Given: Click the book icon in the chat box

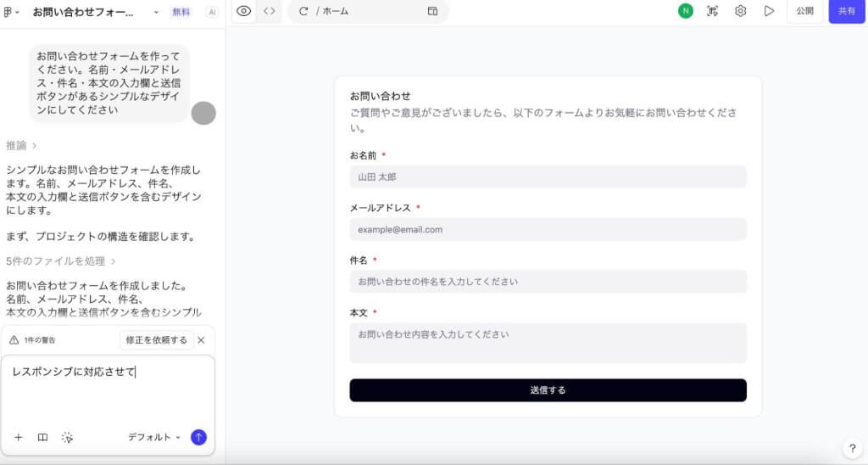Looking at the screenshot, I should (x=42, y=437).
